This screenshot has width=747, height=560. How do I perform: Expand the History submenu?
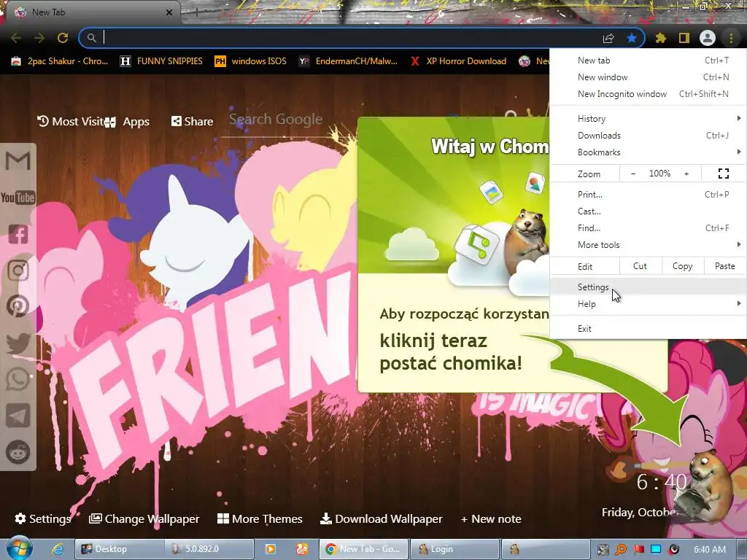click(x=648, y=119)
